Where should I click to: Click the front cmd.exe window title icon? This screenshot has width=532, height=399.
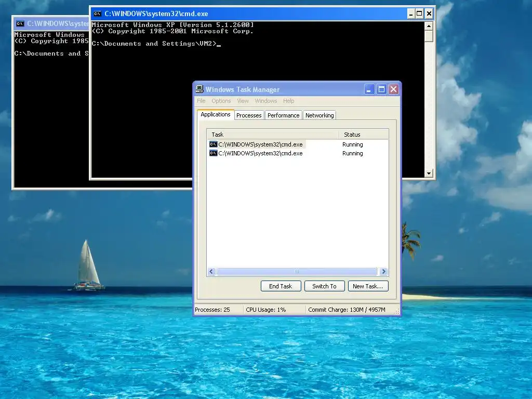(x=97, y=14)
